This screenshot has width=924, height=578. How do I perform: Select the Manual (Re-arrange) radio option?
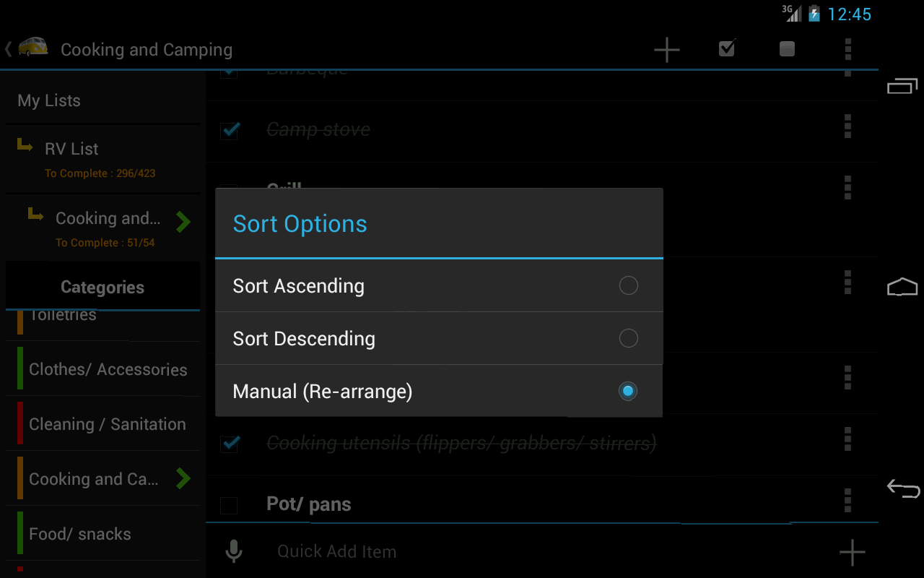pos(628,391)
